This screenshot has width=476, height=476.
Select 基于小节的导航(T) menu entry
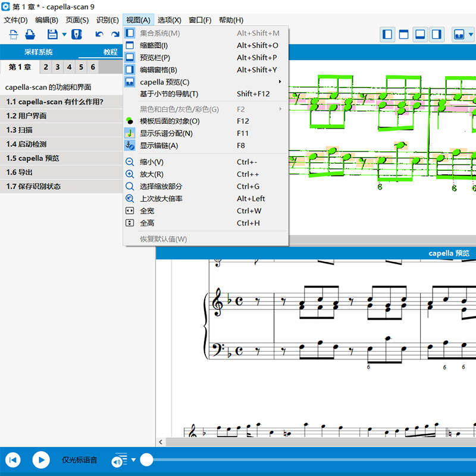pyautogui.click(x=205, y=94)
